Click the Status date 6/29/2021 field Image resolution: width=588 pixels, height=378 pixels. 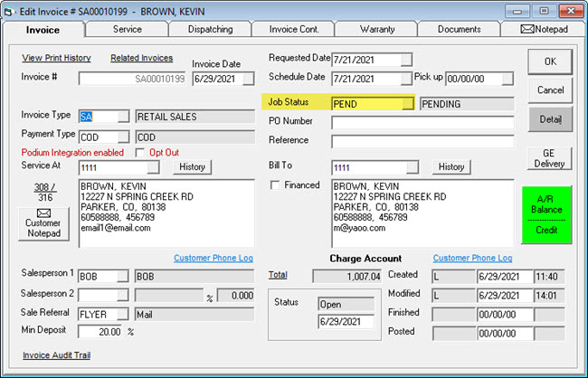tap(346, 322)
